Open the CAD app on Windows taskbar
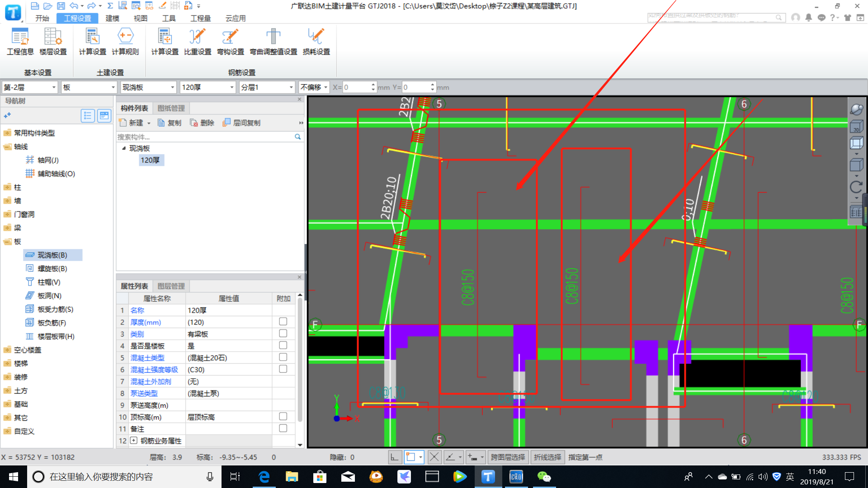868x488 pixels. point(516,477)
